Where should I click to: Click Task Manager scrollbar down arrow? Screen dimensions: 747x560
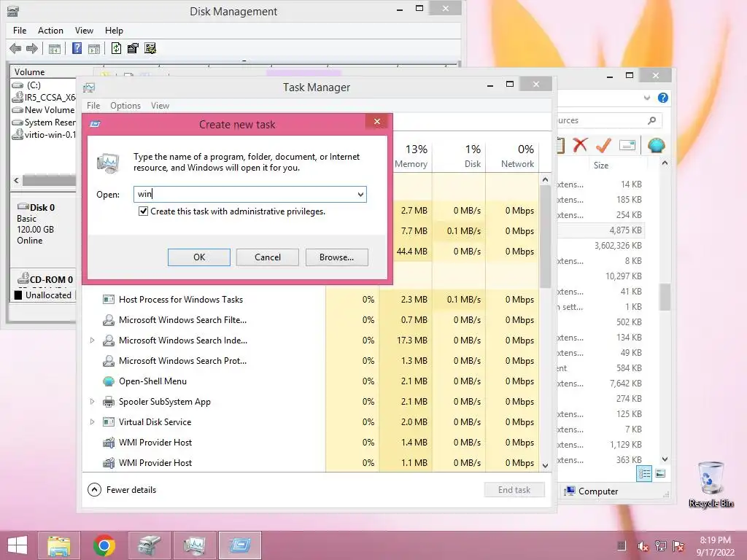(x=546, y=466)
